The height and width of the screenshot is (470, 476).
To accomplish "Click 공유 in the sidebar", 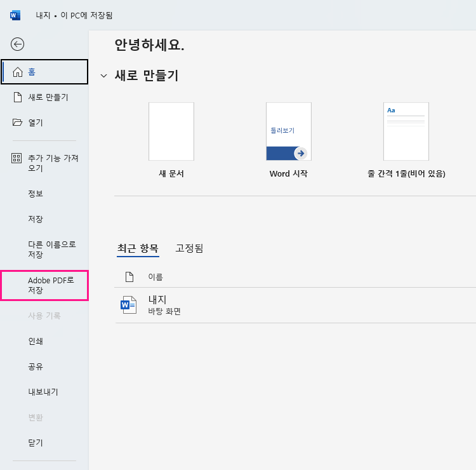I will click(36, 366).
